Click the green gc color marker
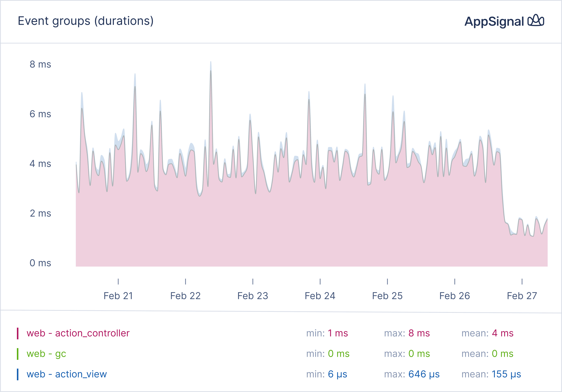Image resolution: width=562 pixels, height=392 pixels. [x=18, y=354]
